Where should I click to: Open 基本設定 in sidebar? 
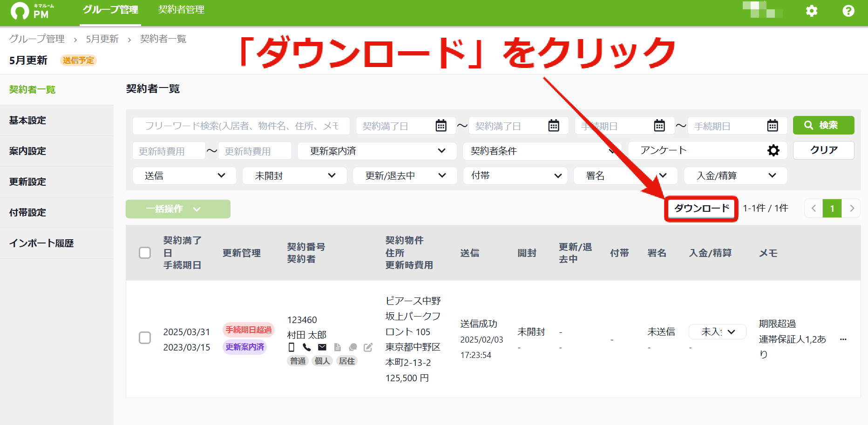(57, 121)
